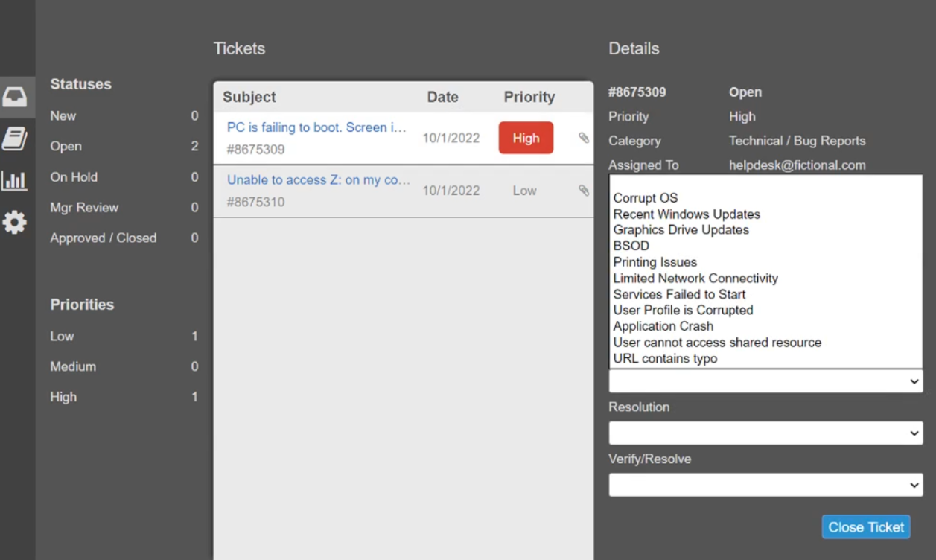Open the reports bar chart icon
The image size is (936, 560).
[x=15, y=180]
